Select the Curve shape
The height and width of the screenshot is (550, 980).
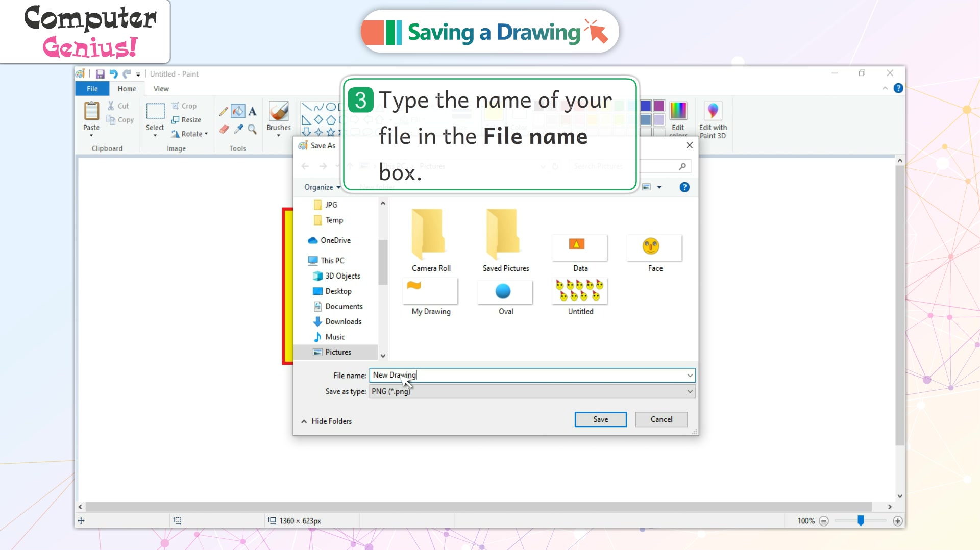[x=318, y=107]
